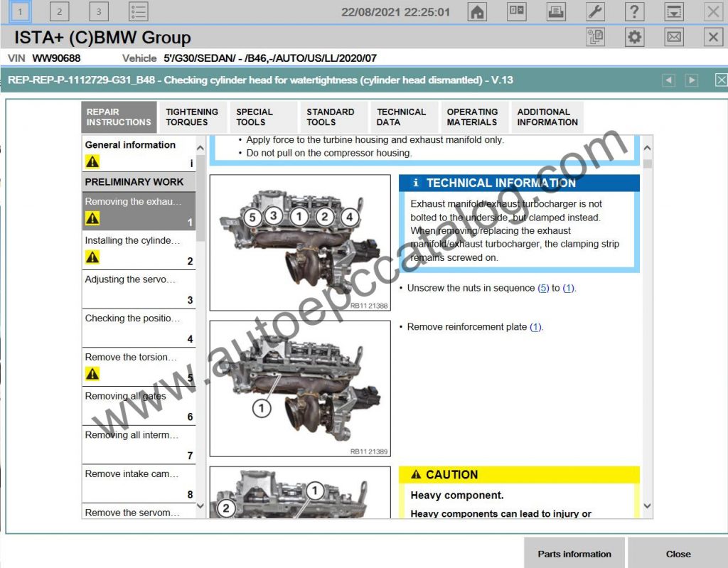The width and height of the screenshot is (728, 568).
Task: Select step 7 Removing all interm
Action: (139, 445)
